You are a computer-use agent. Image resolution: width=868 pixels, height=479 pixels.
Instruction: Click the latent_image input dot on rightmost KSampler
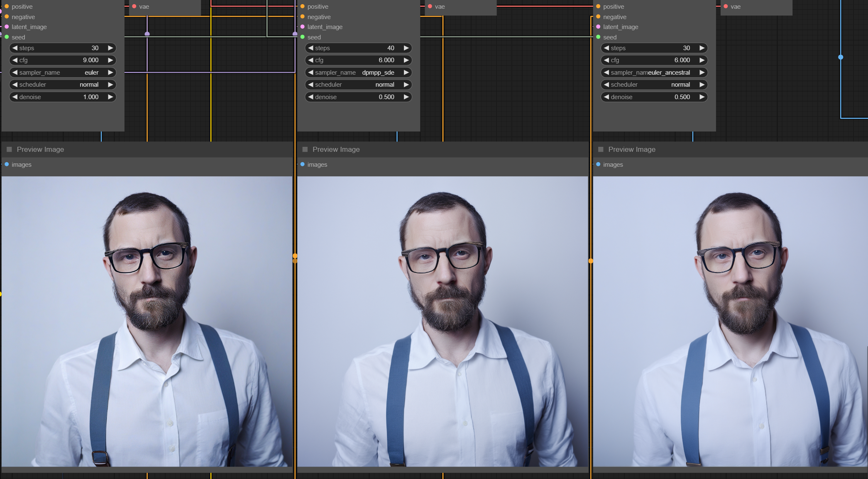coord(598,27)
